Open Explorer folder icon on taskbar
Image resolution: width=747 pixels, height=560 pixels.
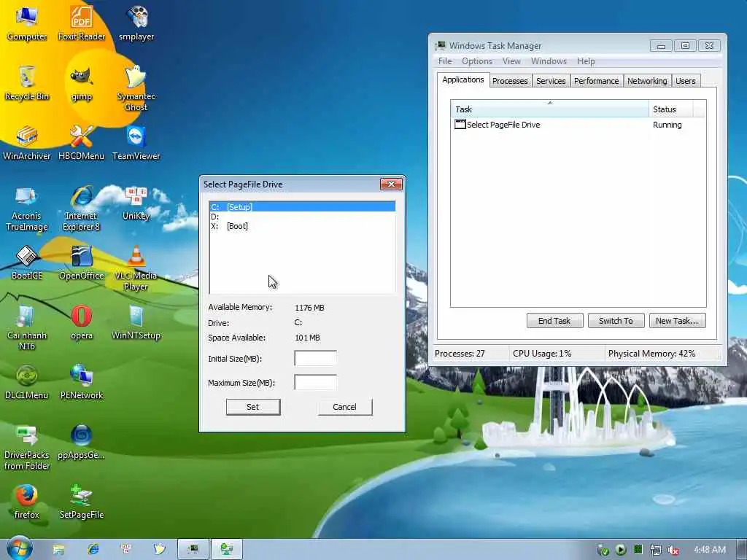[x=58, y=550]
